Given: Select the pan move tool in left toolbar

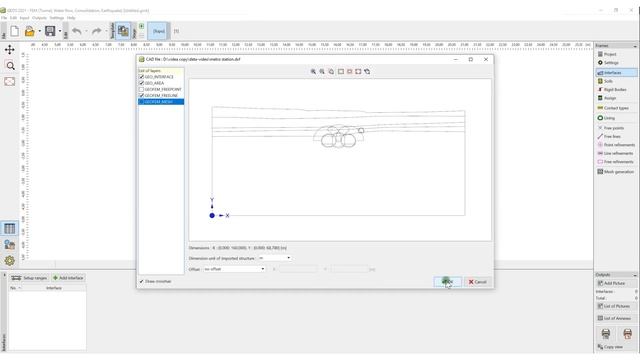Looking at the screenshot, I should click(x=10, y=50).
